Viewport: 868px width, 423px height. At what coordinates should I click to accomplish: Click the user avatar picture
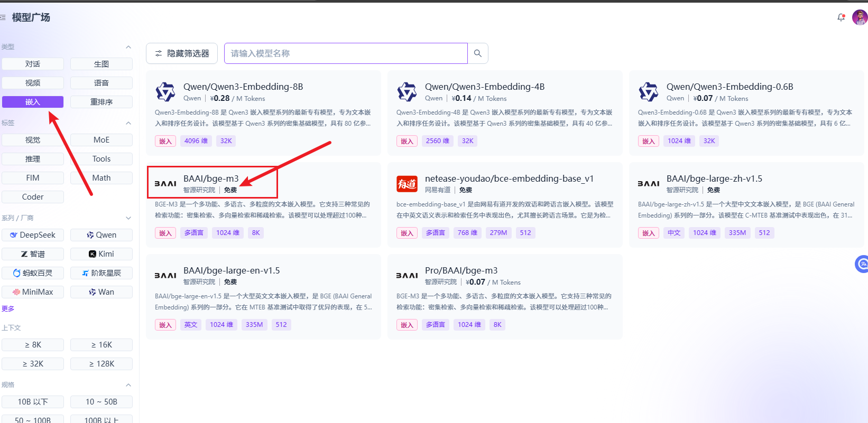coord(860,17)
